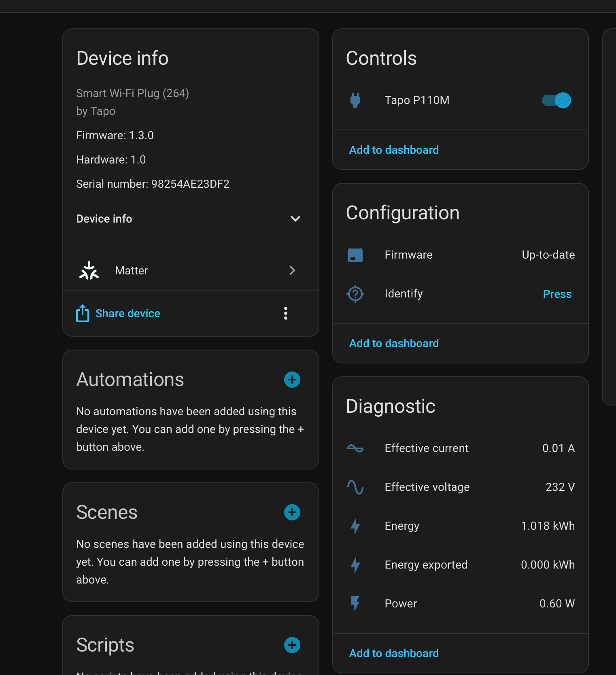The width and height of the screenshot is (616, 675).
Task: Click Smart Wi-Fi Plug (264) model text
Action: [133, 93]
